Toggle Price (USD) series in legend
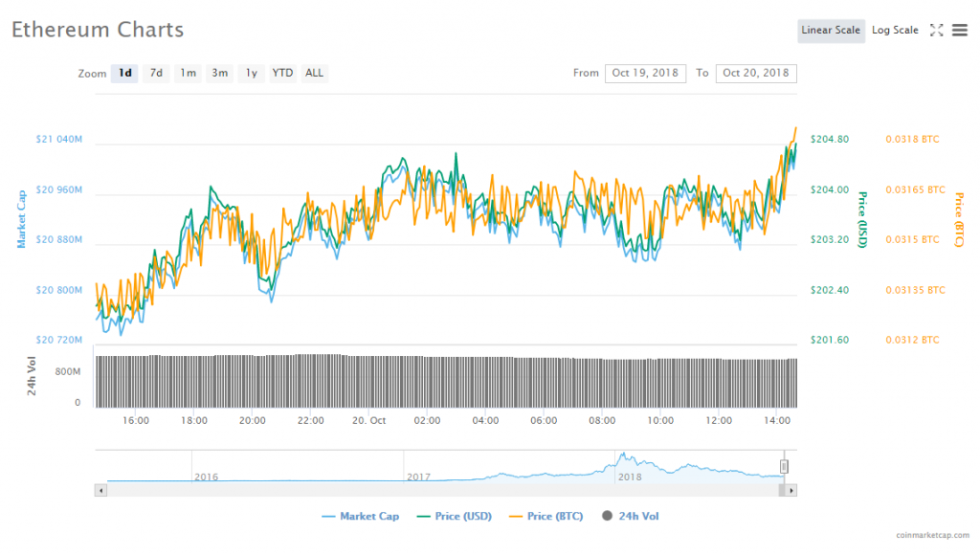The image size is (980, 555). [x=455, y=517]
